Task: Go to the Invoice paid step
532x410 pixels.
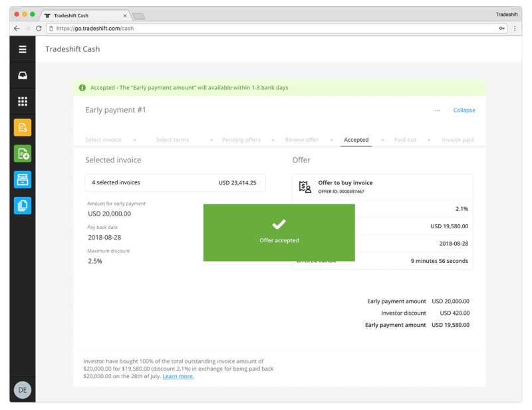Action: point(458,140)
